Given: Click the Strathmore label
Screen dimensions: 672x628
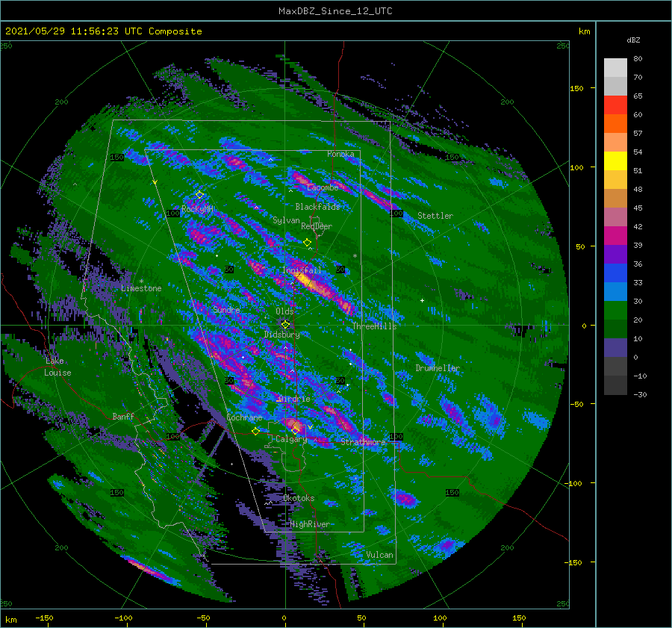Looking at the screenshot, I should [x=363, y=442].
